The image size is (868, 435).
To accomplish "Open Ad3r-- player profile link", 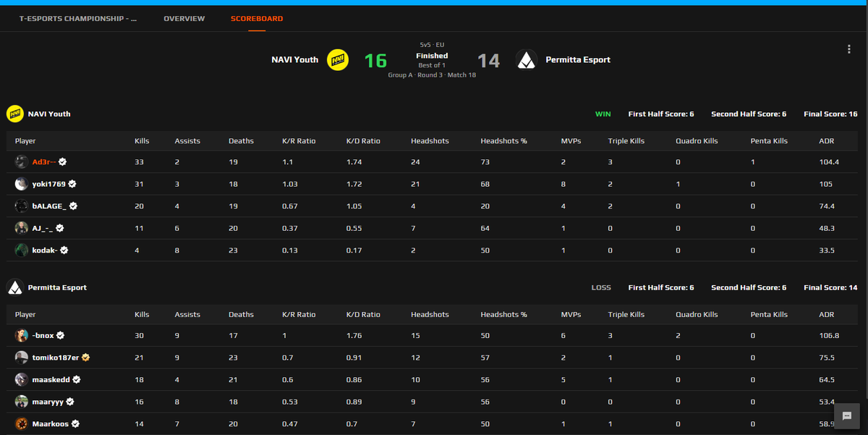I will pyautogui.click(x=45, y=162).
